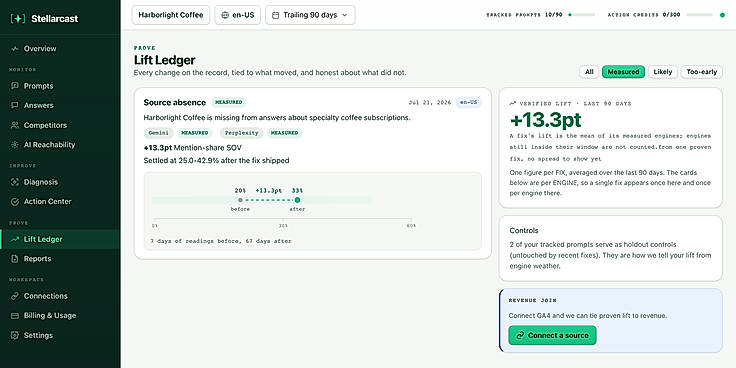
Task: Click the date Jul 21, 2026
Action: click(430, 102)
